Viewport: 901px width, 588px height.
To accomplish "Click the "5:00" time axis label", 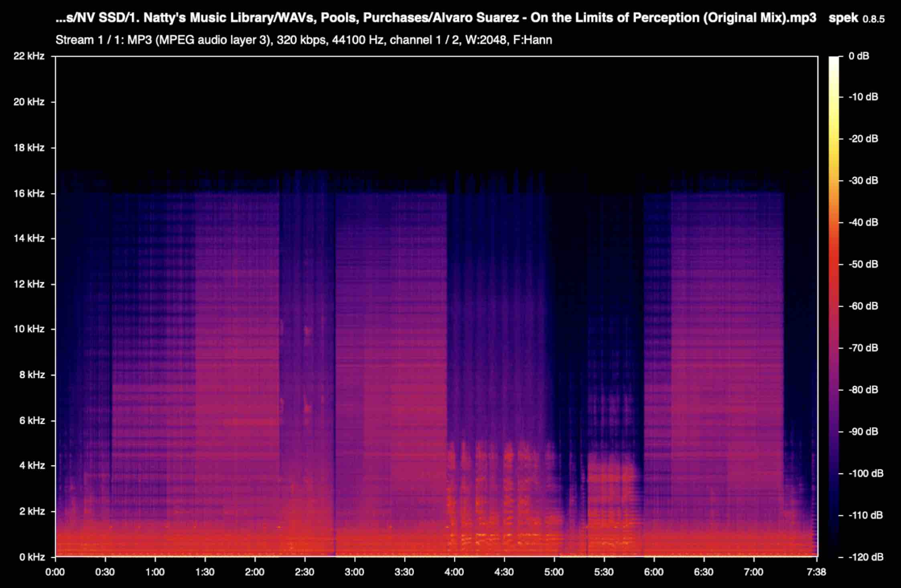I will pos(554,572).
